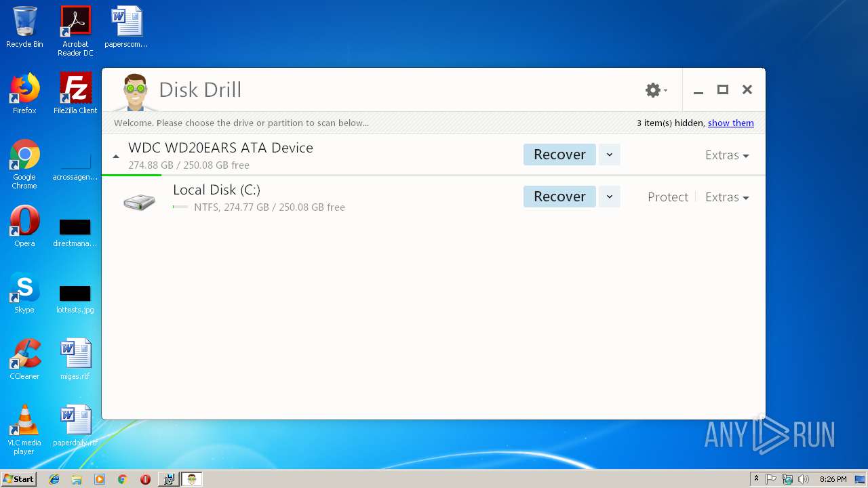Collapse the WDC WD20EARS ATA Device tree
This screenshot has height=488, width=868.
tap(116, 157)
